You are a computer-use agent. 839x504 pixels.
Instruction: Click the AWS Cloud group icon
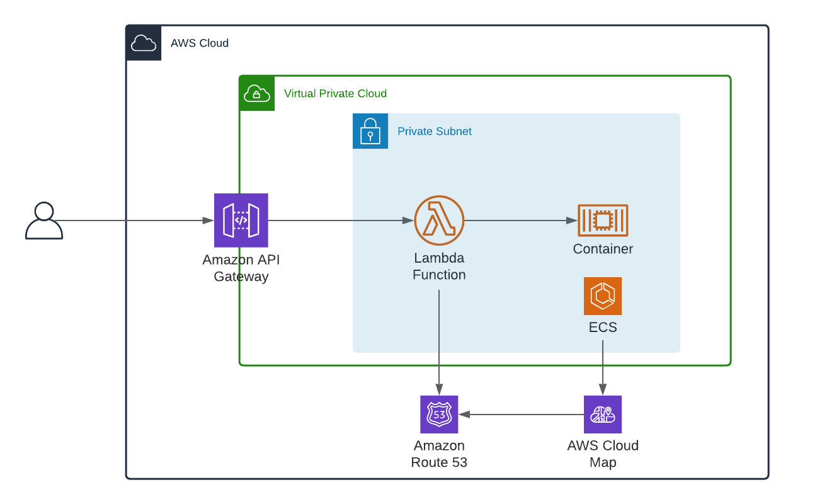point(144,43)
